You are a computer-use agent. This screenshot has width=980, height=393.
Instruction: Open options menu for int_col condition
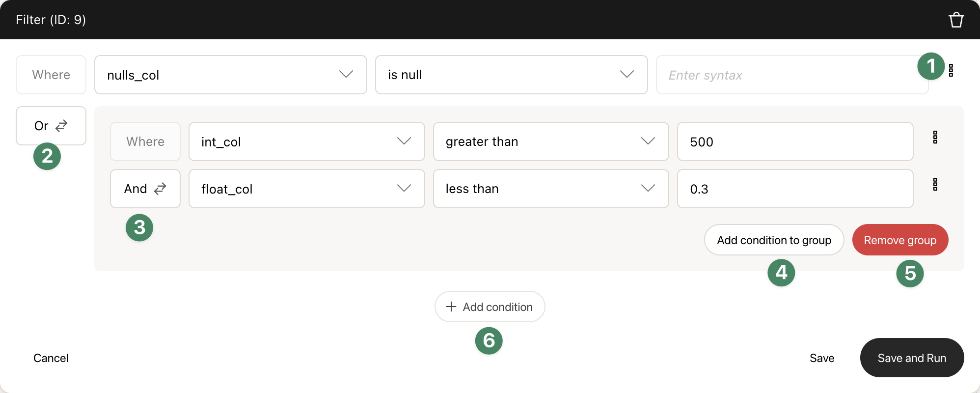(935, 138)
